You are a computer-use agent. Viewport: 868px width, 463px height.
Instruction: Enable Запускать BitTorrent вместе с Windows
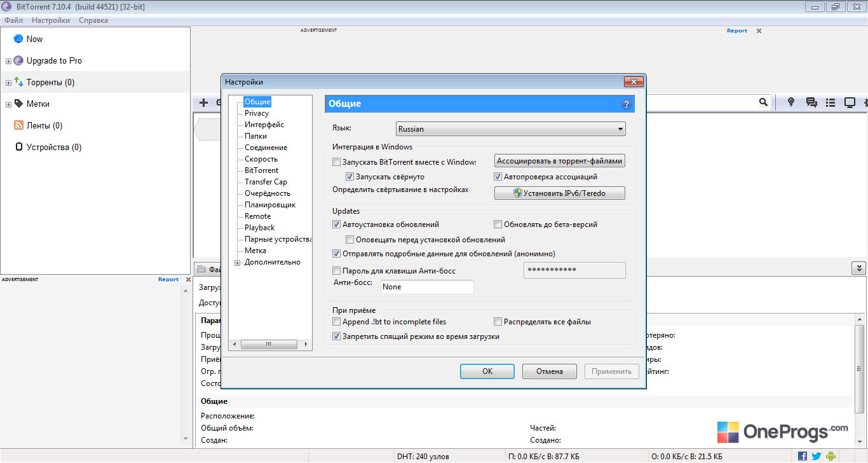click(x=337, y=162)
